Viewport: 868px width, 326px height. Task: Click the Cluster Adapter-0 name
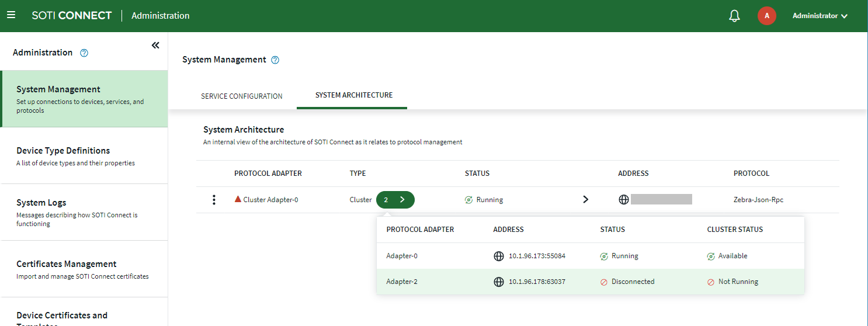click(x=271, y=200)
